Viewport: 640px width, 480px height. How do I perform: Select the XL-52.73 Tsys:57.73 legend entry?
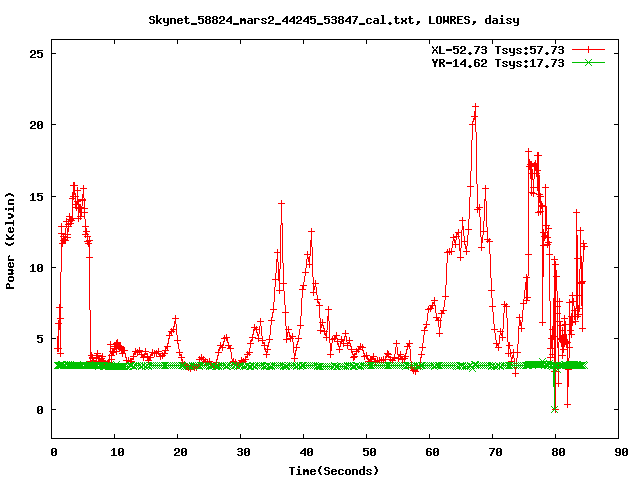[498, 50]
